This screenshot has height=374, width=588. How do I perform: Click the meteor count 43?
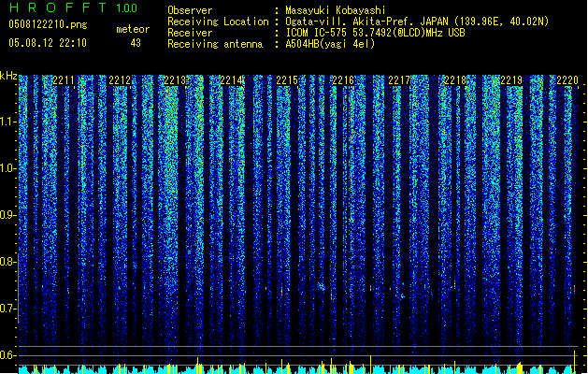pos(136,43)
